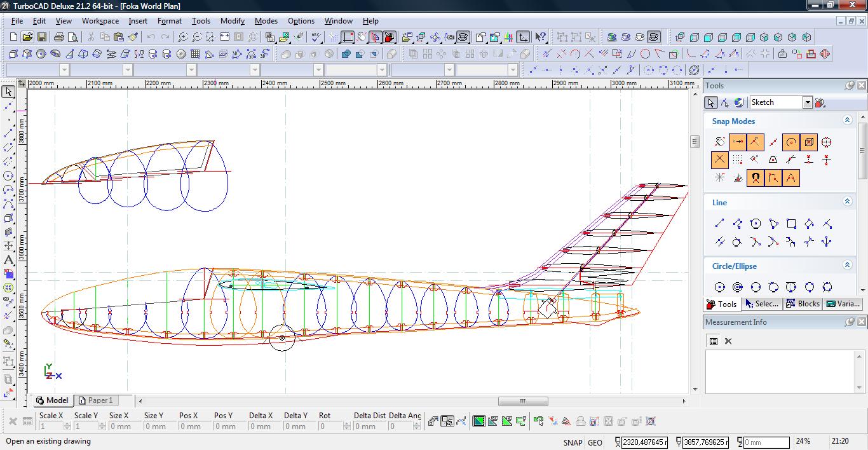Image resolution: width=868 pixels, height=450 pixels.
Task: Switch to the Model tab
Action: 52,400
